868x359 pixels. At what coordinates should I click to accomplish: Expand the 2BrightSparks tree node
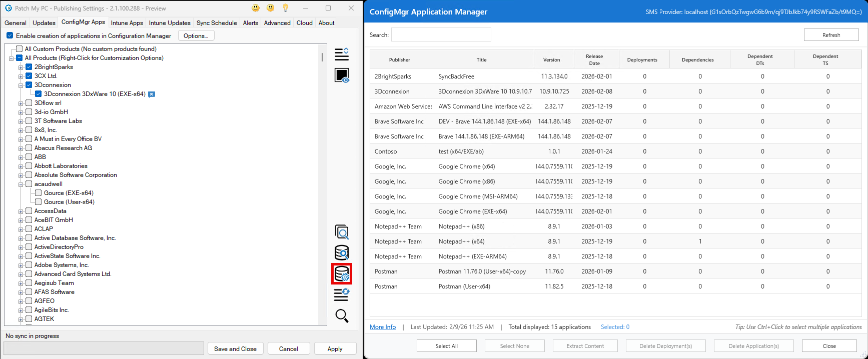(x=21, y=67)
